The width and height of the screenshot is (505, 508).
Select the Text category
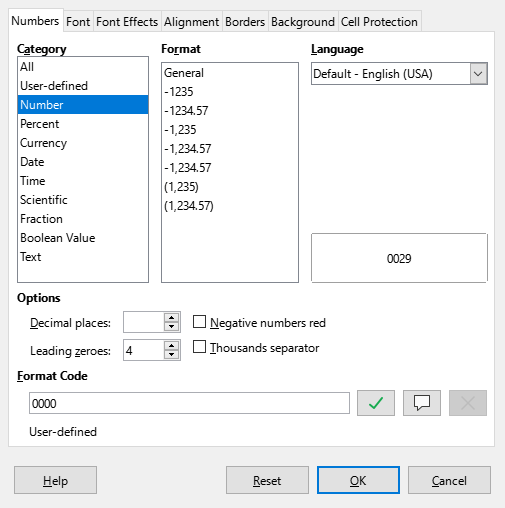pos(83,257)
